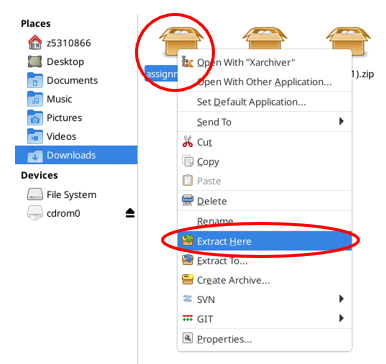
Task: Click the File System drive icon
Action: [x=35, y=195]
